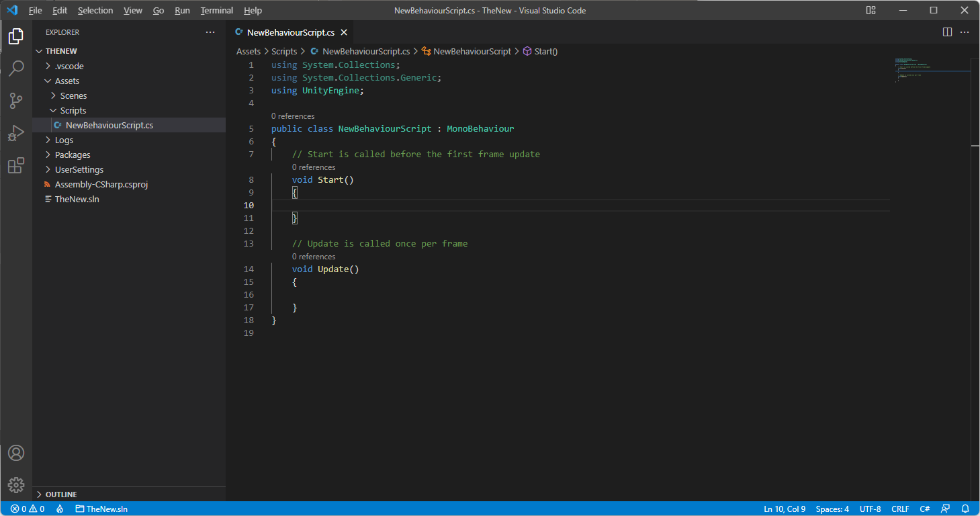Click line number 13 in the gutter
This screenshot has height=516, width=980.
(249, 243)
